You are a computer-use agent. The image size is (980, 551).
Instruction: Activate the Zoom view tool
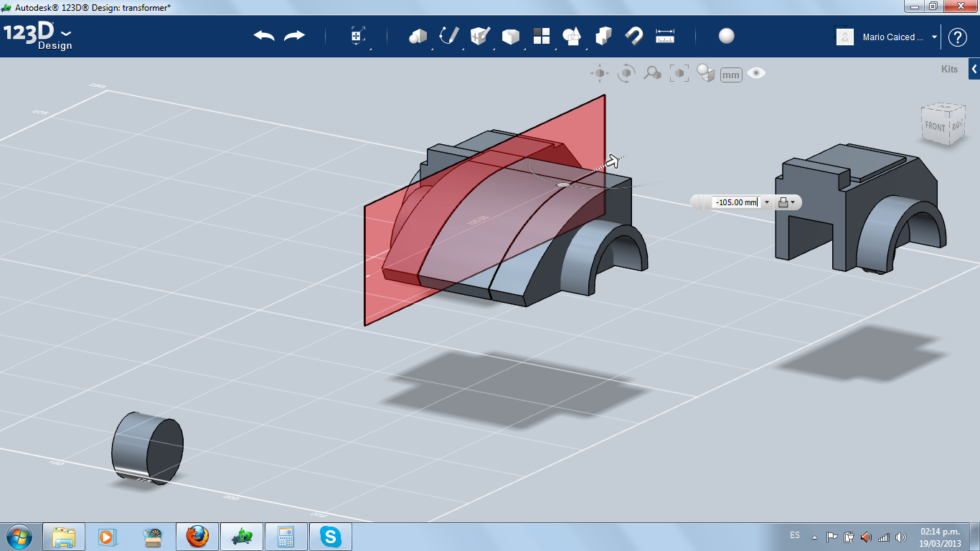coord(652,73)
